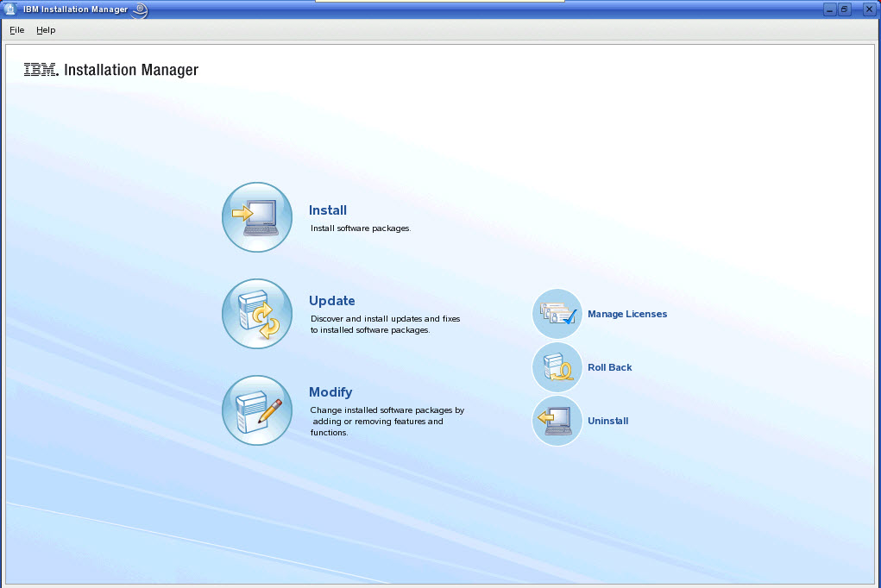
Task: Open the Help menu
Action: 46,30
